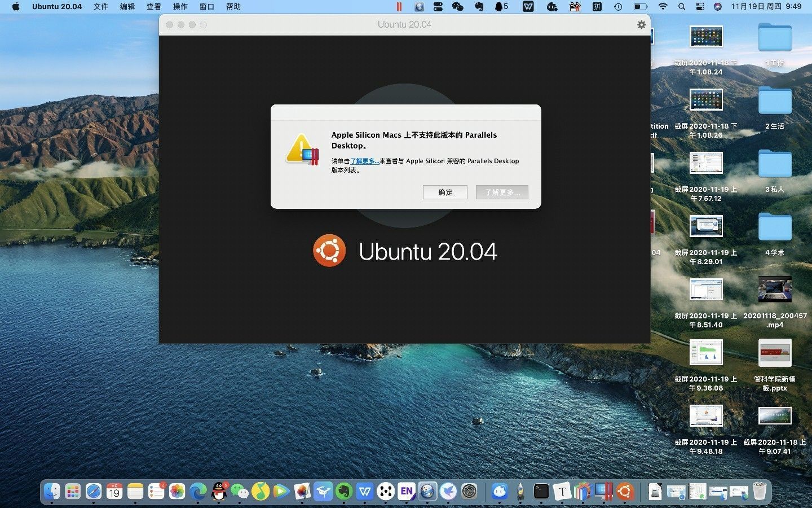812x508 pixels.
Task: Open Microsoft Edge from the dock
Action: click(198, 492)
